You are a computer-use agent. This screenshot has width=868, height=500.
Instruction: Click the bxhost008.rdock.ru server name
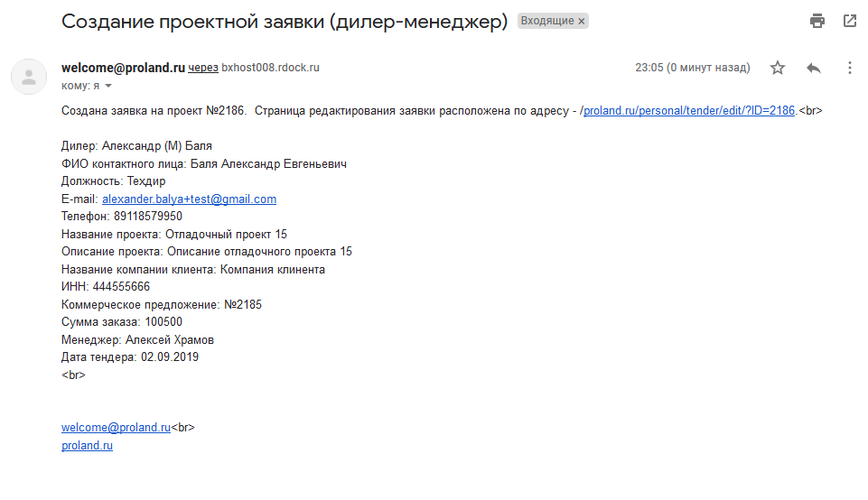click(x=271, y=68)
